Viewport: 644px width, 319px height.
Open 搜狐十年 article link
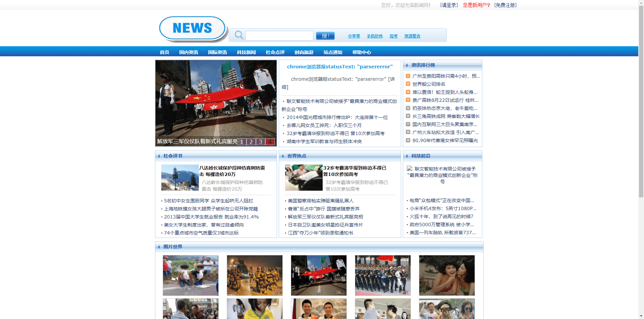tap(441, 216)
